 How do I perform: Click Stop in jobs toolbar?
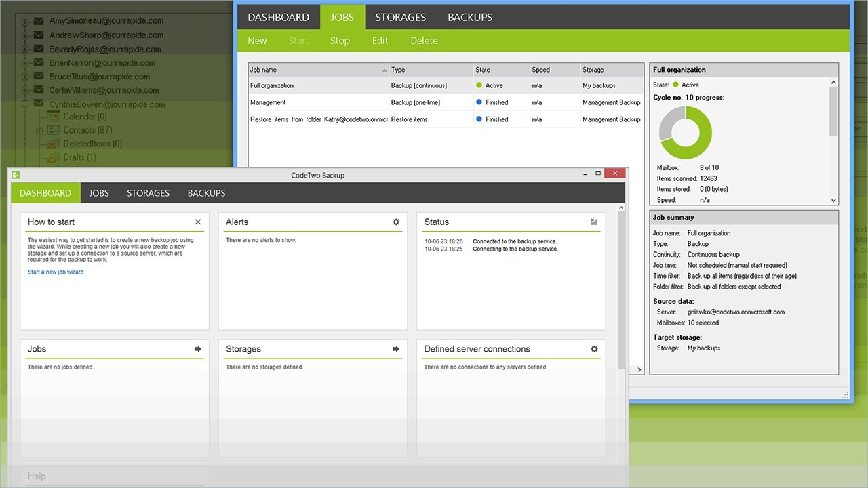tap(340, 41)
